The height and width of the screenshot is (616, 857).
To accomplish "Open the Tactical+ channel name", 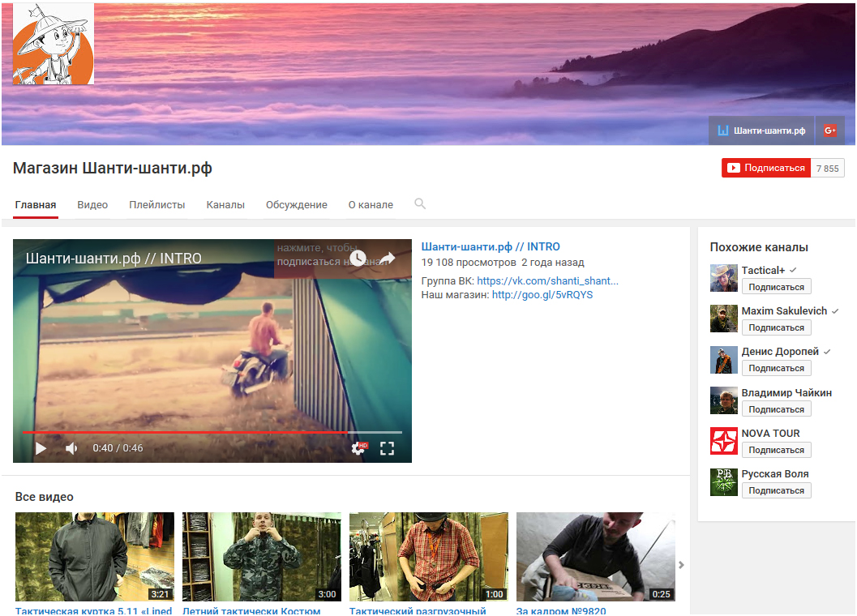I will coord(763,270).
